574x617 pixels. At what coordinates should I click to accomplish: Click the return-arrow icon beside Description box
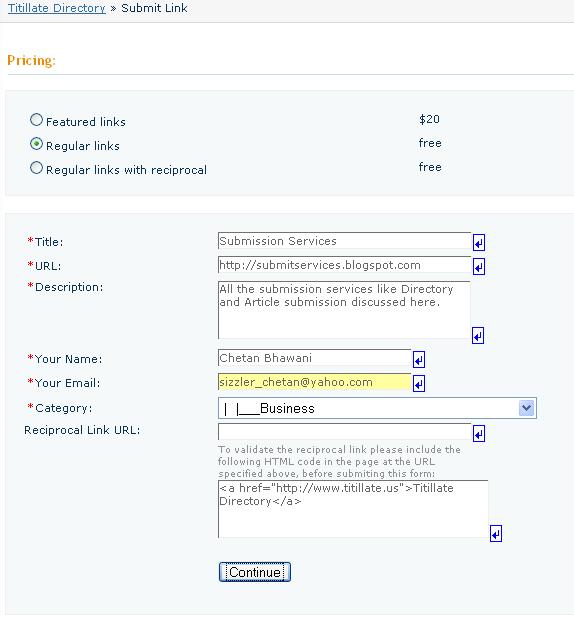[478, 335]
